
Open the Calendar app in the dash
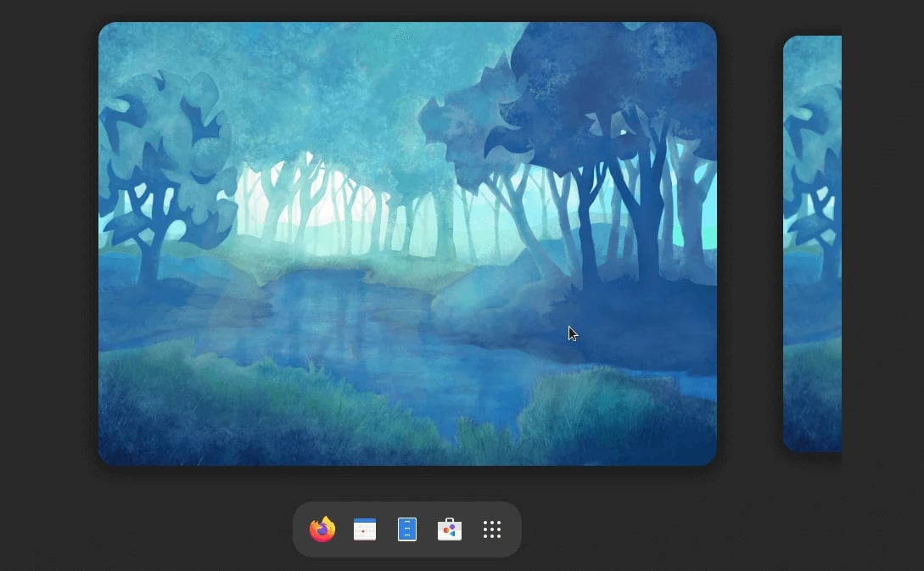point(365,529)
